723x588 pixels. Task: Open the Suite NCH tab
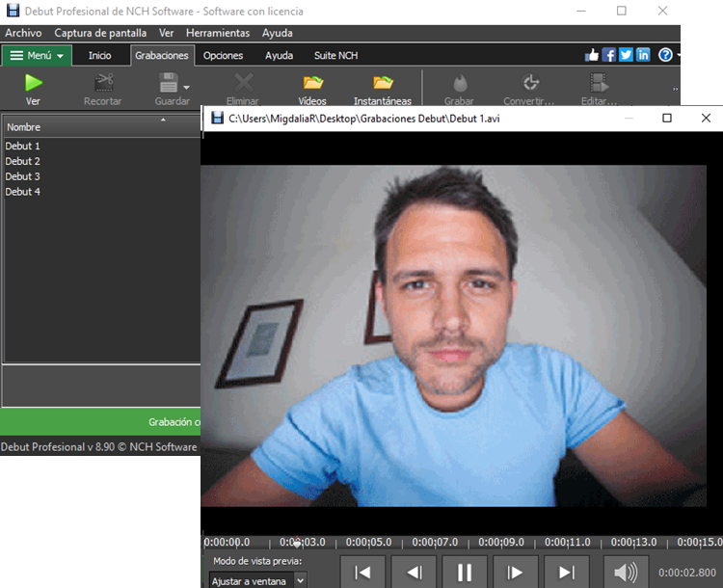[335, 55]
